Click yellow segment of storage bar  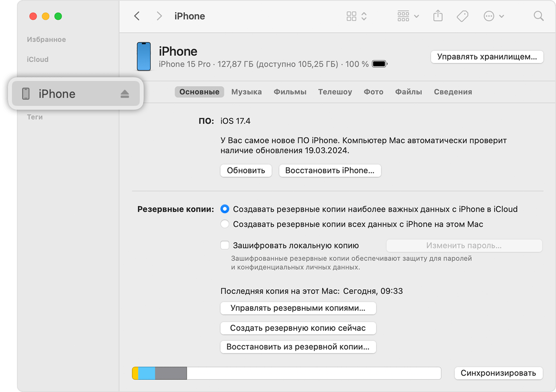coord(135,373)
